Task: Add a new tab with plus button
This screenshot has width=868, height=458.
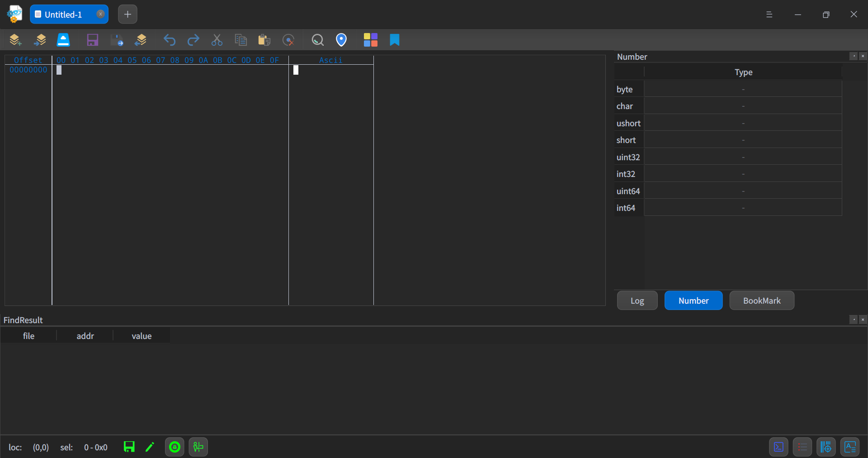Action: tap(127, 14)
